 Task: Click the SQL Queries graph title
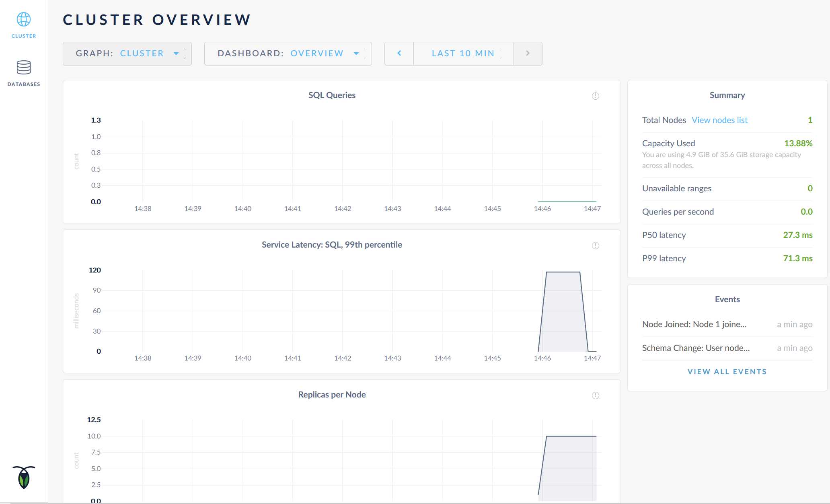tap(332, 95)
